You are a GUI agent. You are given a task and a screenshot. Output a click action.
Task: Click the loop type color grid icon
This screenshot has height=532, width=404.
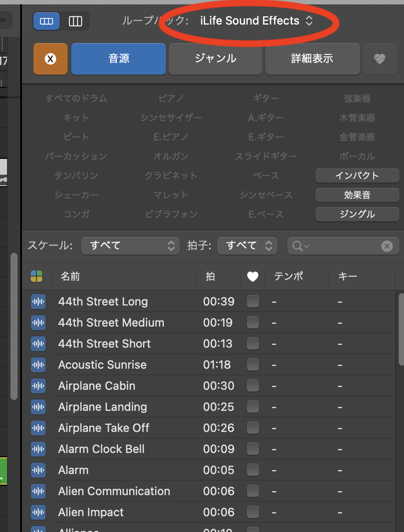(36, 276)
